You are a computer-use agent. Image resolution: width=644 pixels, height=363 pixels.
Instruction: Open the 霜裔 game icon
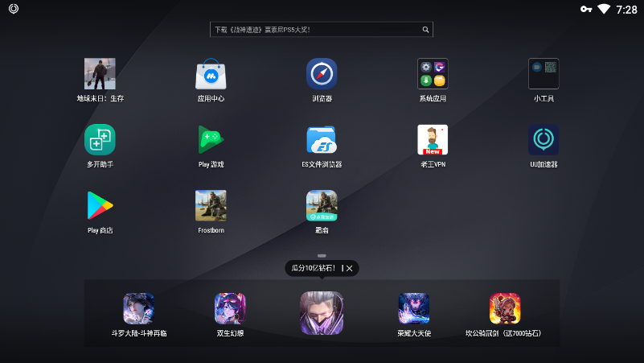click(322, 206)
